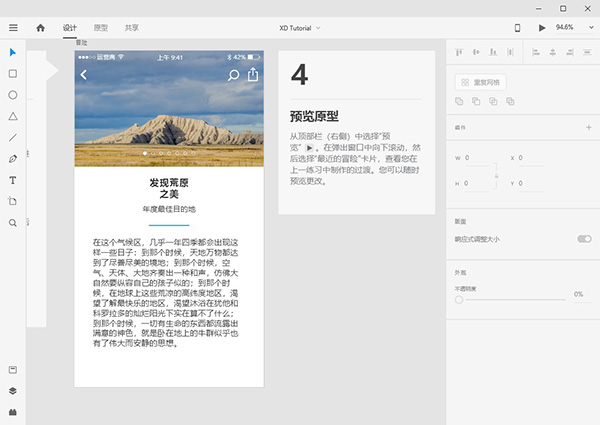Select the Line tool
The height and width of the screenshot is (425, 600).
pyautogui.click(x=13, y=137)
